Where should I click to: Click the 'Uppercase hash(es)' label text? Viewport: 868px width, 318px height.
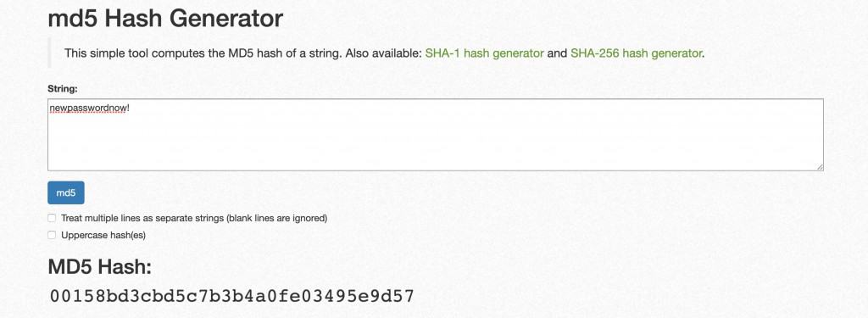click(x=103, y=235)
